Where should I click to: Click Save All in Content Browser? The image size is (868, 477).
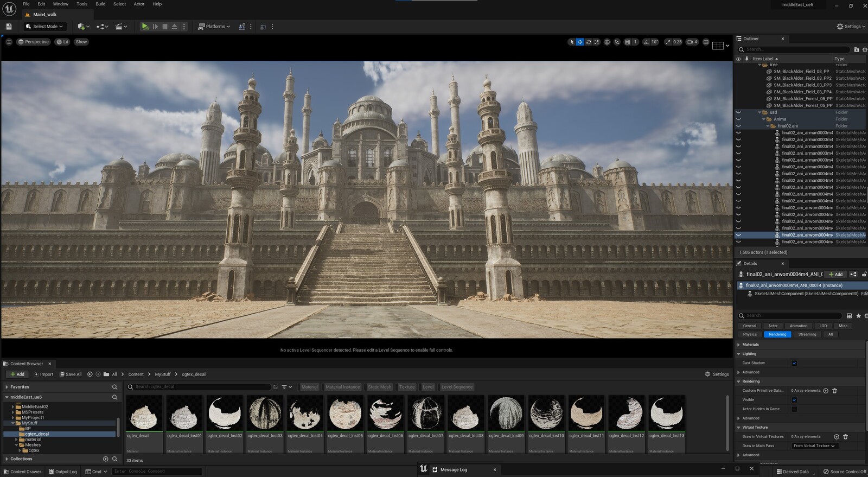[x=71, y=374]
